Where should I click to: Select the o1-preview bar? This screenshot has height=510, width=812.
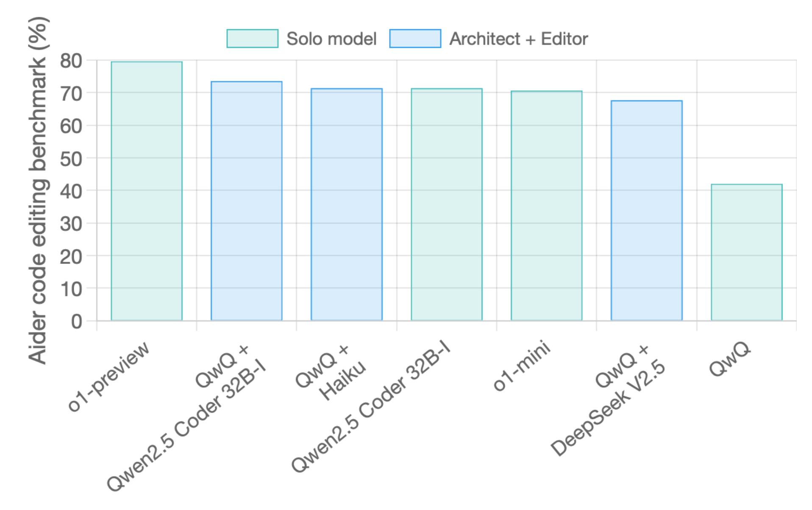[147, 191]
